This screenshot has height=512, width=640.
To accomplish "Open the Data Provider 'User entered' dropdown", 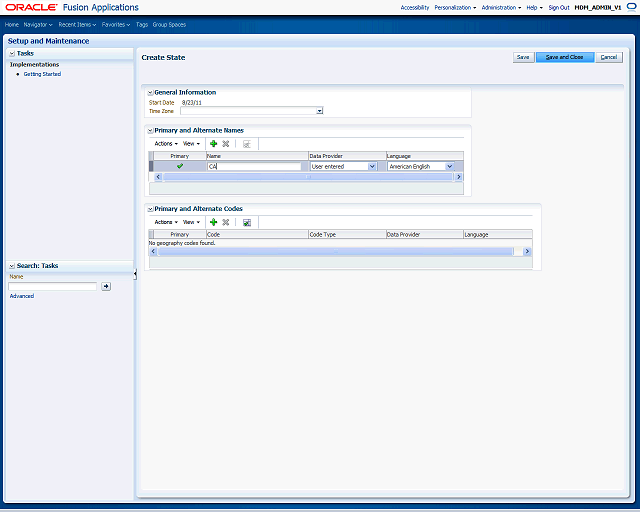I will [372, 166].
